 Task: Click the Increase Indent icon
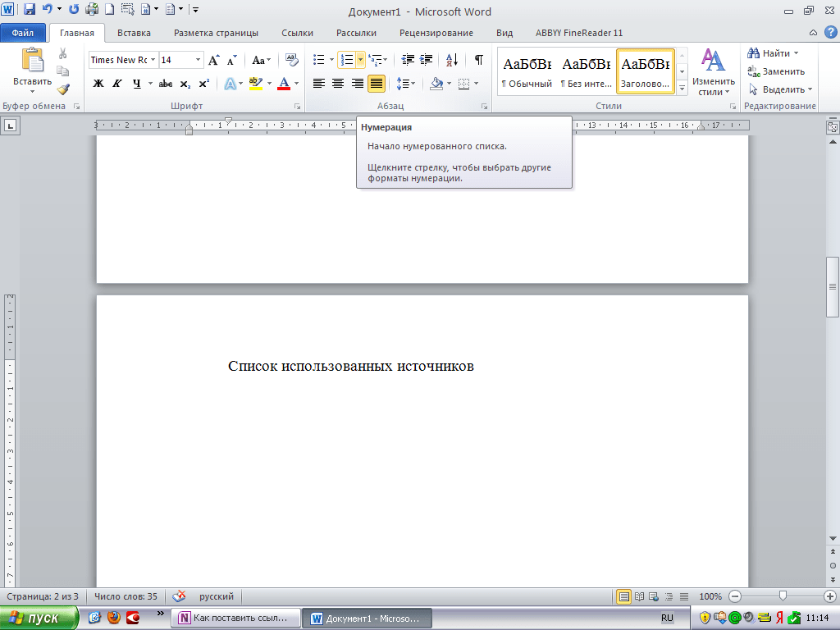tap(426, 60)
